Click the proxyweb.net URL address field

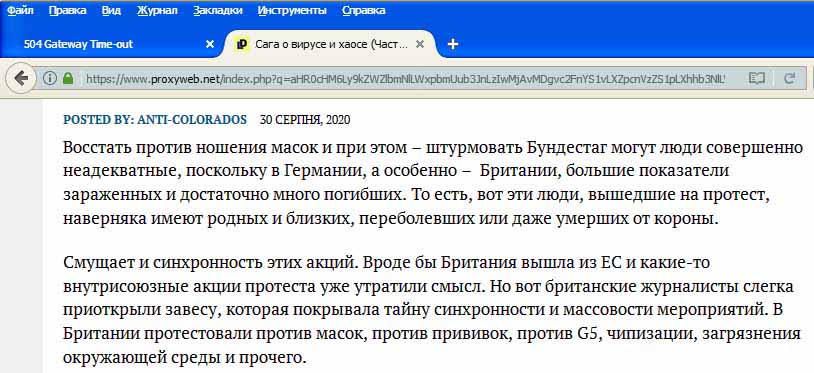[405, 79]
